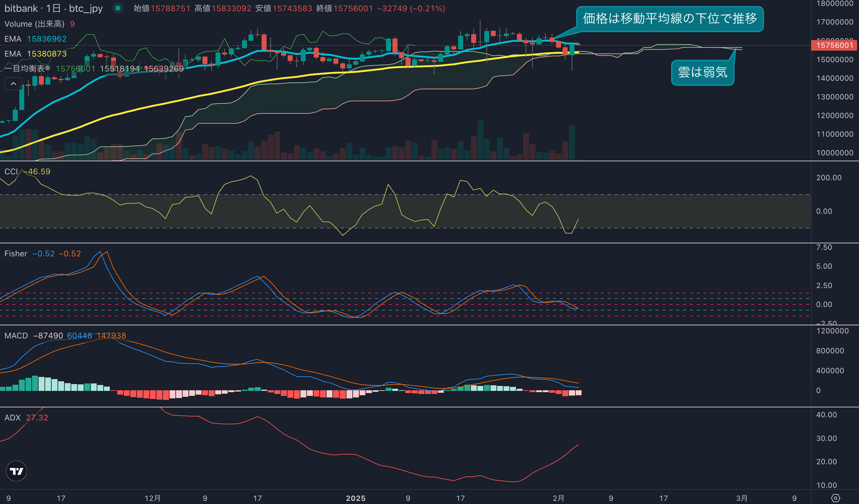The height and width of the screenshot is (504, 859).
Task: Open chart settings hexagon gear icon
Action: click(x=835, y=498)
